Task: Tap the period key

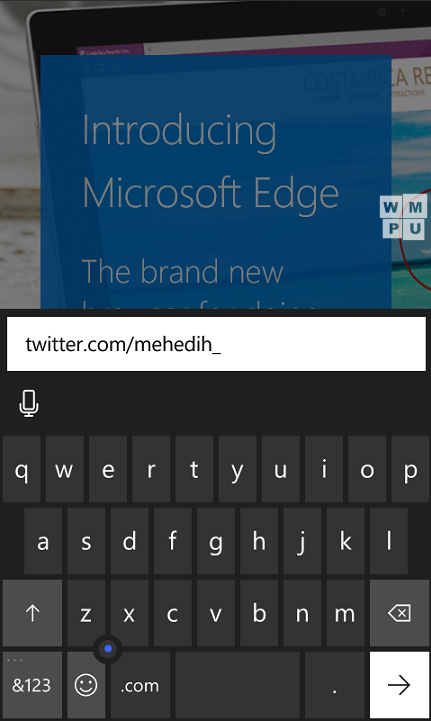Action: (334, 685)
